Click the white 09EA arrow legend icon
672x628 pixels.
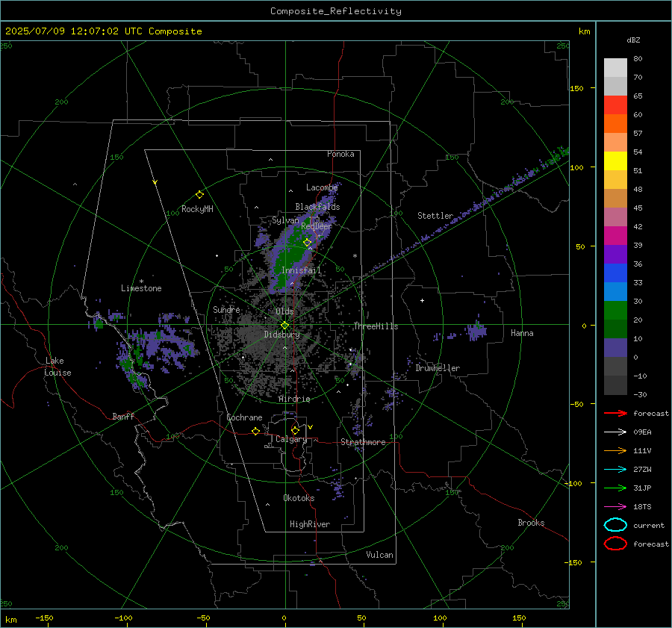click(615, 432)
